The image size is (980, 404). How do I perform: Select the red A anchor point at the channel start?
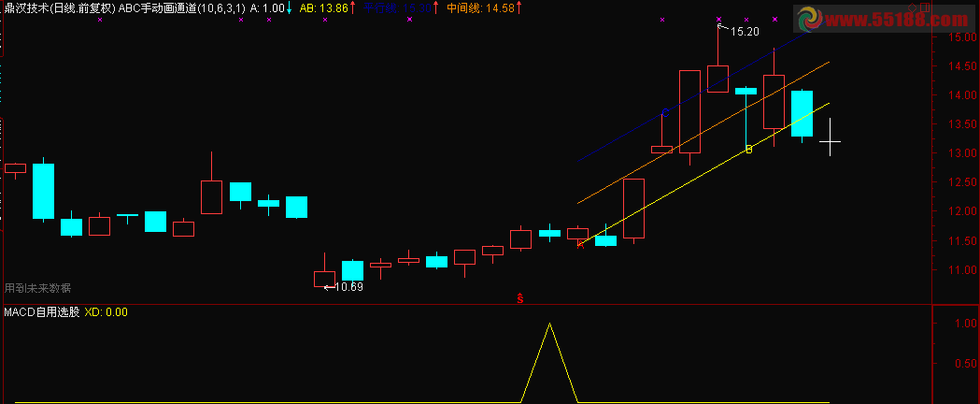click(580, 244)
